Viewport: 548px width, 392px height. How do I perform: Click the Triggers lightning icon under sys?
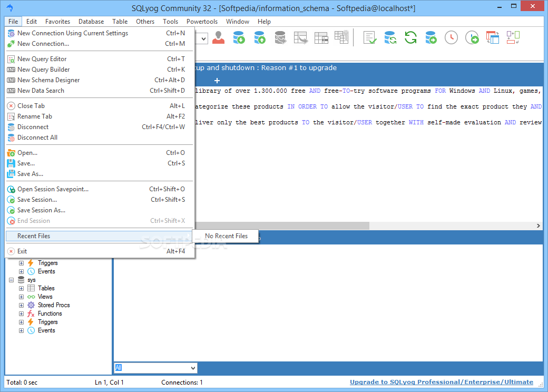pyautogui.click(x=31, y=322)
